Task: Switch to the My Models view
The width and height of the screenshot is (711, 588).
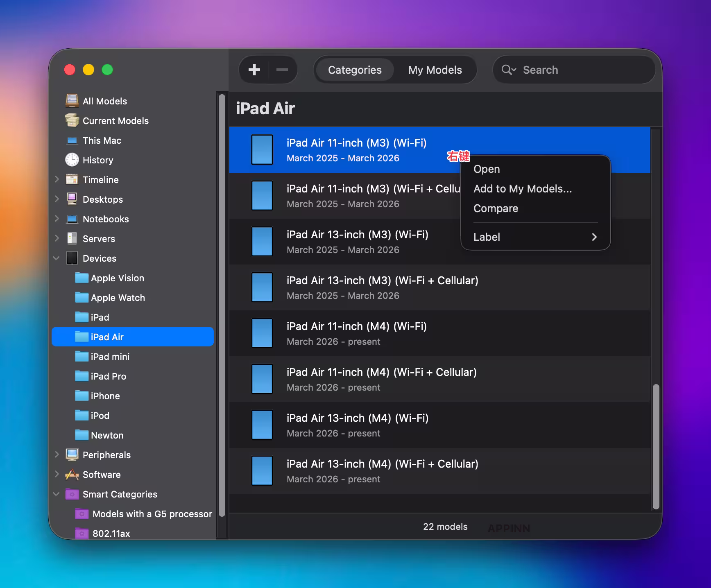Action: (435, 70)
